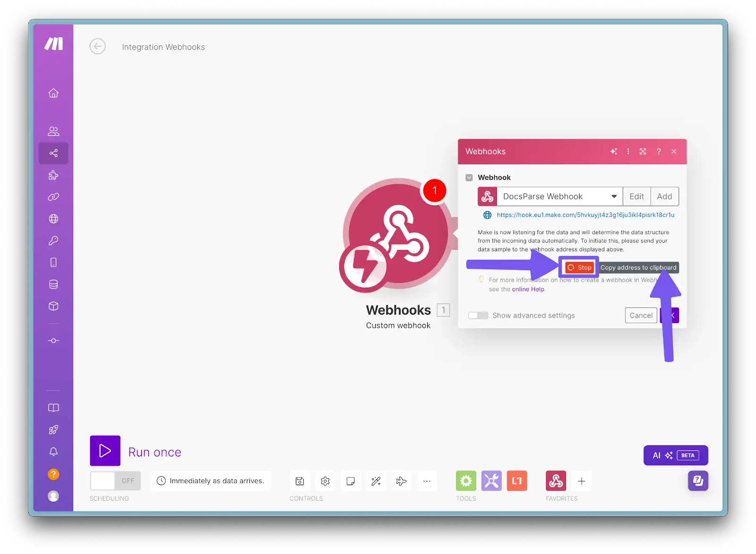
Task: Add a favorite with the plus button
Action: [581, 481]
